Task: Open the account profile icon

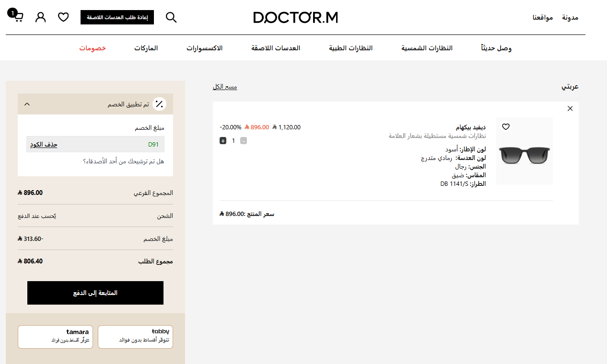Action: (x=40, y=17)
